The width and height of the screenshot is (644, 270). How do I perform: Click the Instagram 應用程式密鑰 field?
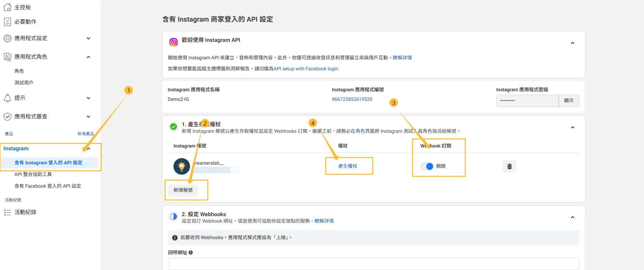[527, 101]
